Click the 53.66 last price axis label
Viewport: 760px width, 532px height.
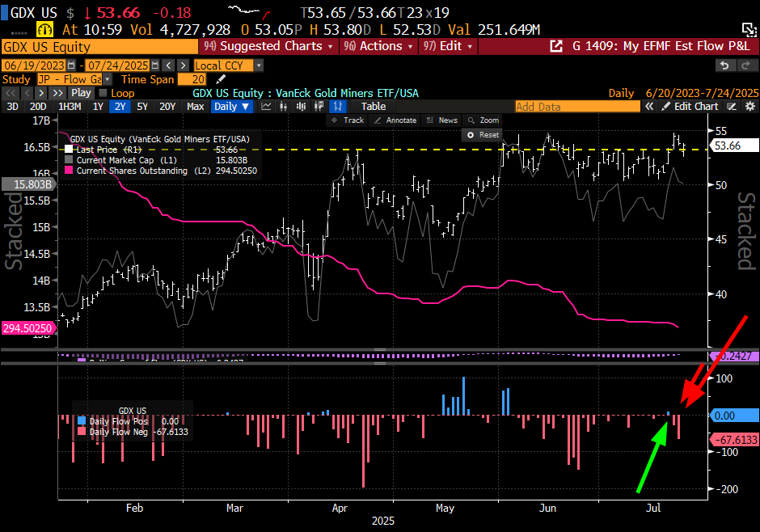pos(733,146)
